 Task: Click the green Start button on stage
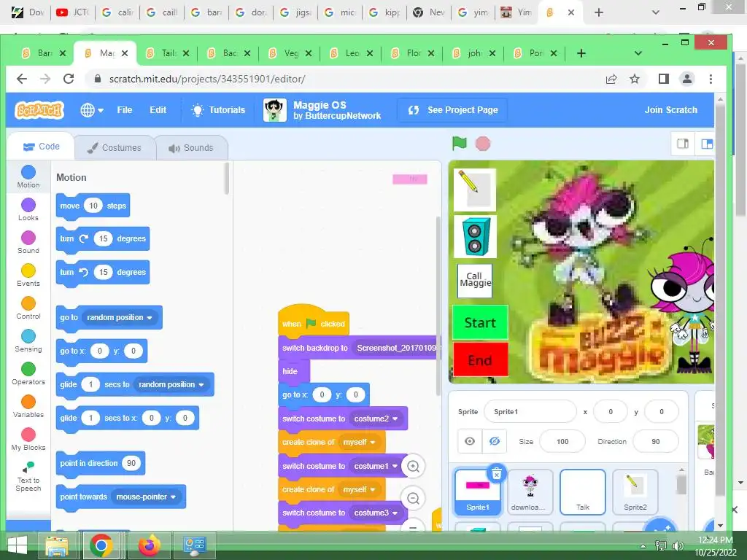480,322
